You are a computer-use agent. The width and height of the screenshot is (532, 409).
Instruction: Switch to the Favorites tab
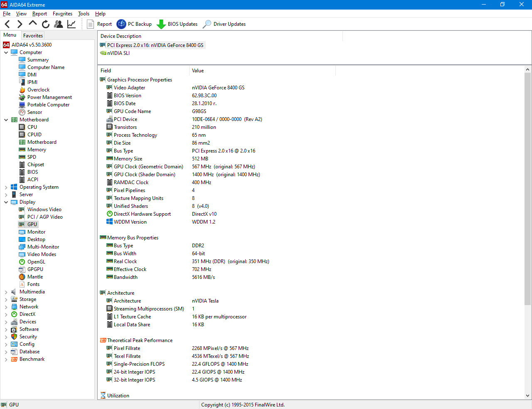point(33,36)
